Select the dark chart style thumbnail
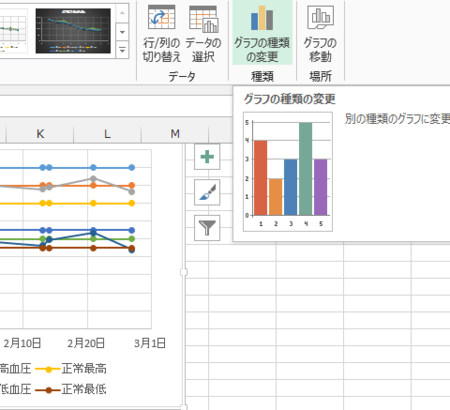The width and height of the screenshot is (450, 410). (x=73, y=31)
